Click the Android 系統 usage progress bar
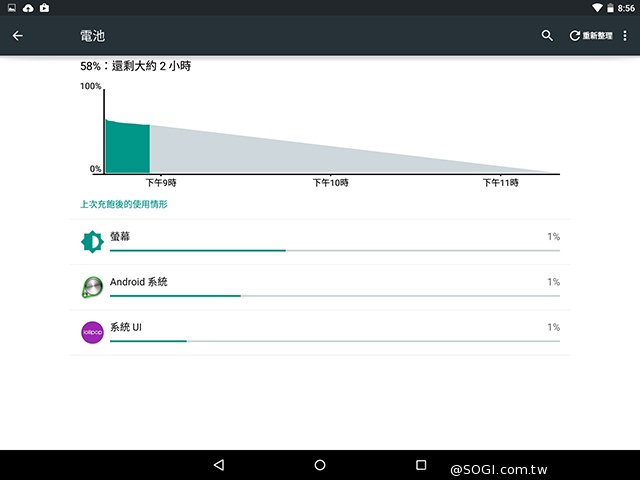The width and height of the screenshot is (640, 480). click(x=335, y=296)
